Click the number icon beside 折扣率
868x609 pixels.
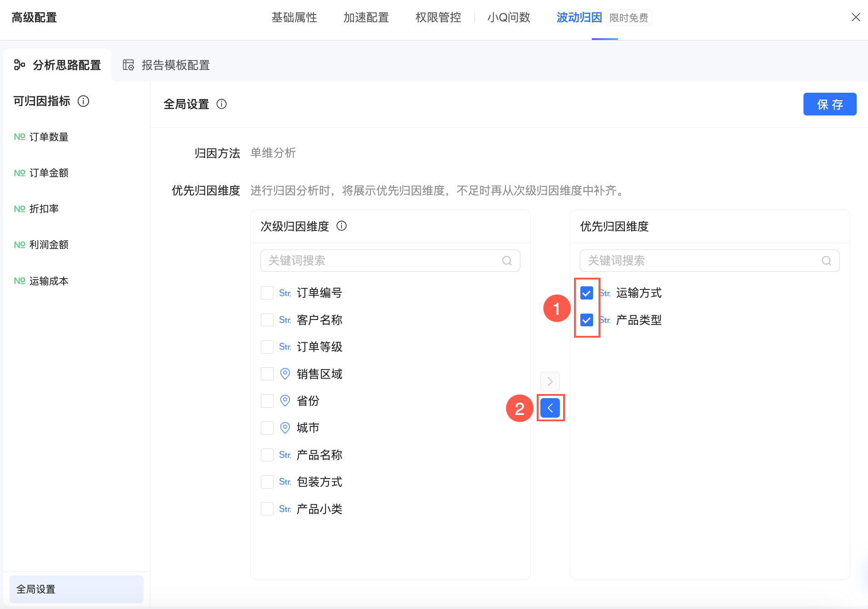pos(20,209)
